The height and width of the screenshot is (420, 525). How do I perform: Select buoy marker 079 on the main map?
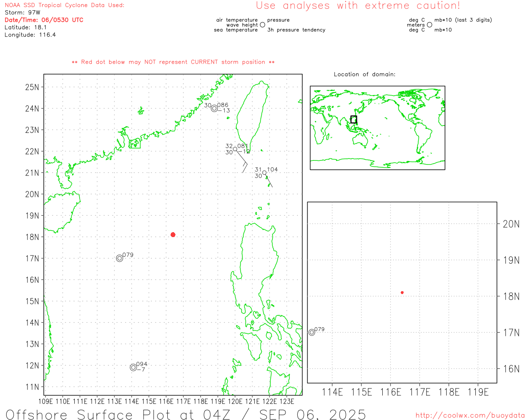119,258
